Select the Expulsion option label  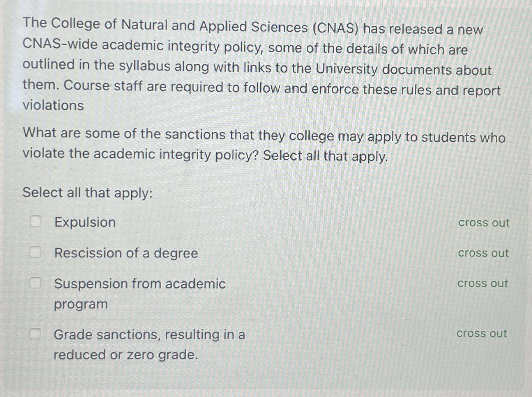(85, 223)
